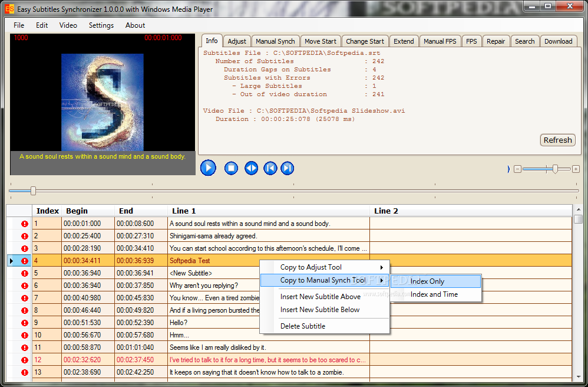Screen dimensions: 588x387
Task: Click the Begin column header
Action: (88, 211)
